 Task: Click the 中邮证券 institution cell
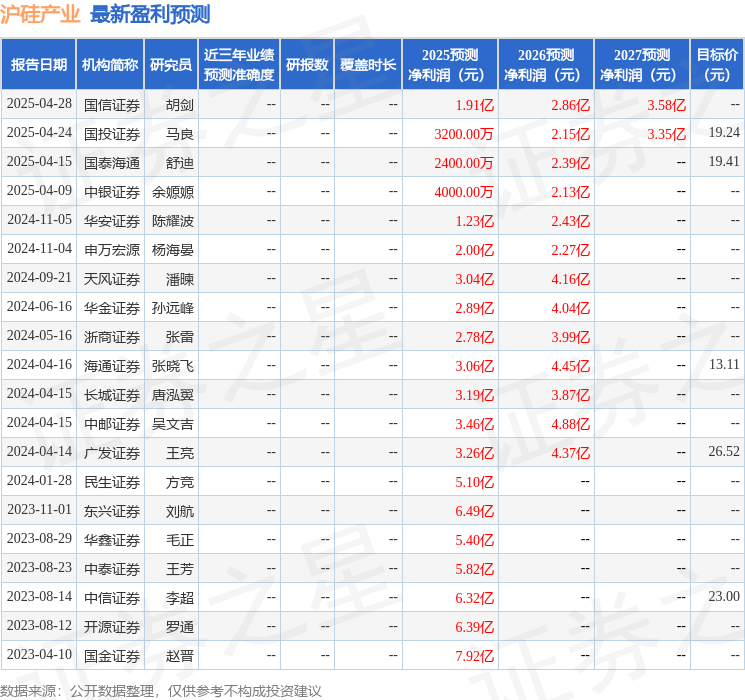click(x=112, y=424)
